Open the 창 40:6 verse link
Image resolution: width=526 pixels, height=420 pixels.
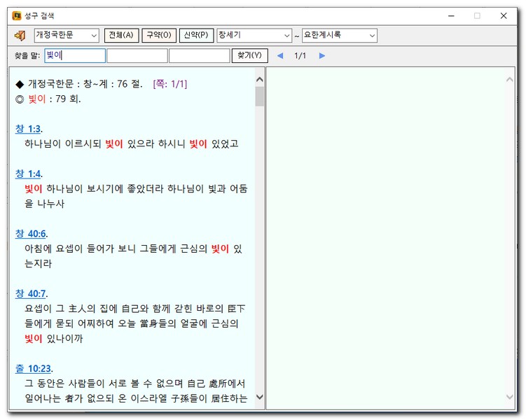31,233
